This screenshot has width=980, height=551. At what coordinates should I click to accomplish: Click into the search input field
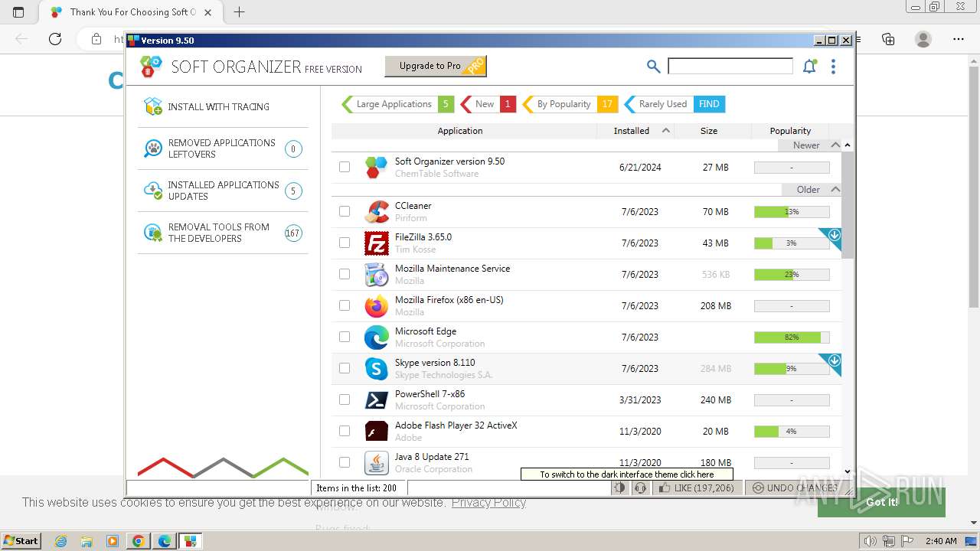click(730, 67)
